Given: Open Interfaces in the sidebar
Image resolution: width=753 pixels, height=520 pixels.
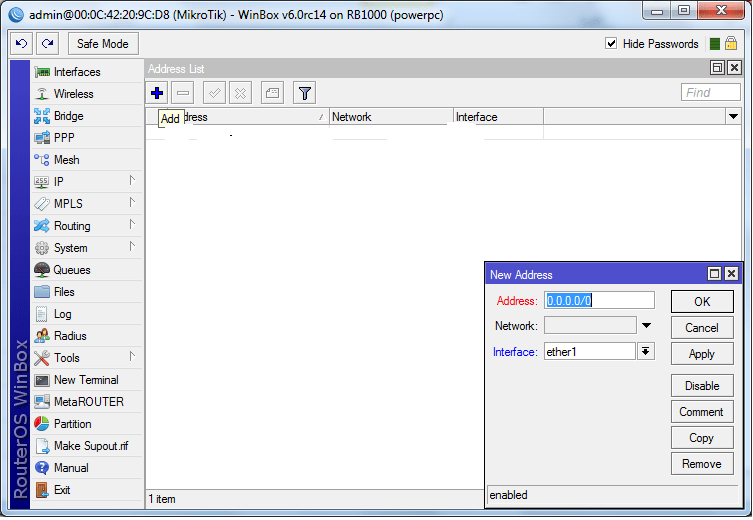Looking at the screenshot, I should pos(87,72).
